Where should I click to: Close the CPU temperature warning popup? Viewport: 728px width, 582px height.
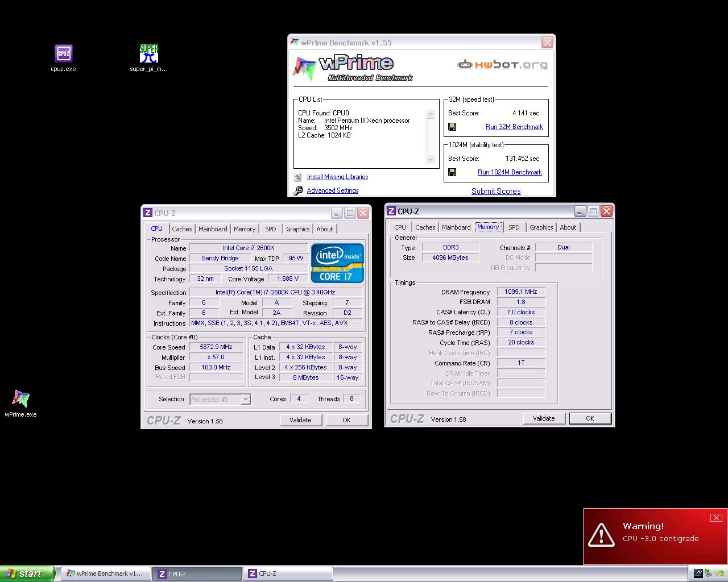[x=716, y=517]
